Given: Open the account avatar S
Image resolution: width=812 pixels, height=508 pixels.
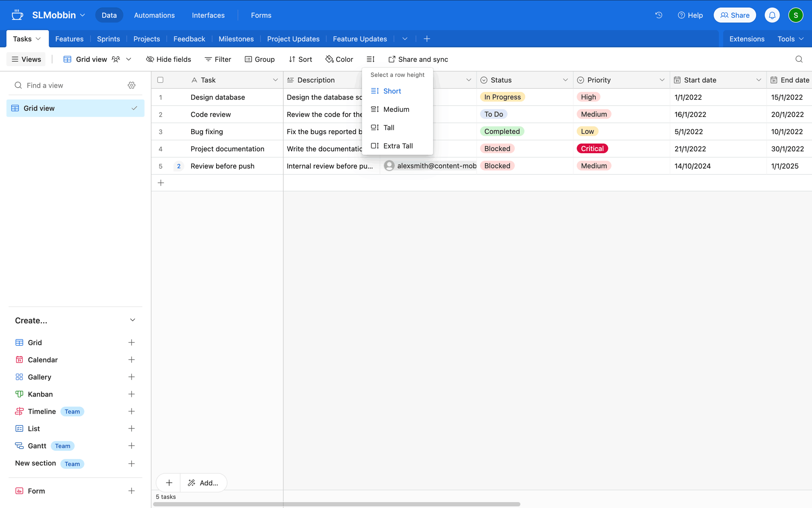Looking at the screenshot, I should click(796, 15).
